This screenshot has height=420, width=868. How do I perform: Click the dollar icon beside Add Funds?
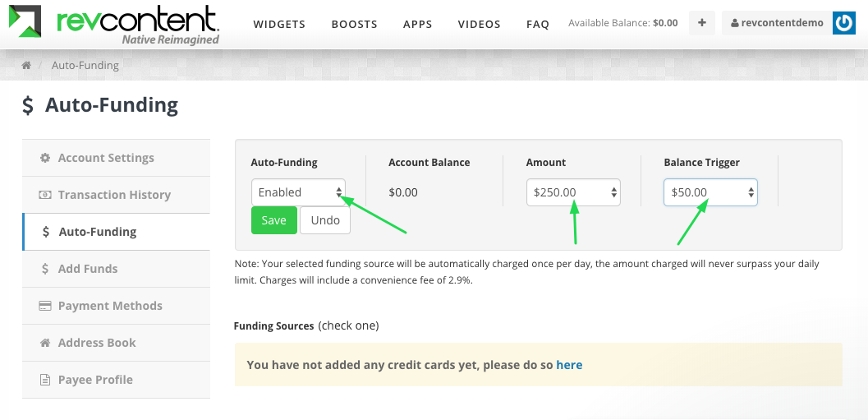point(45,269)
